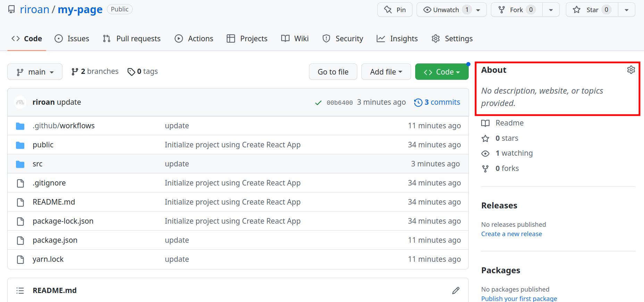
Task: Pin the my-page repository
Action: pyautogui.click(x=395, y=10)
